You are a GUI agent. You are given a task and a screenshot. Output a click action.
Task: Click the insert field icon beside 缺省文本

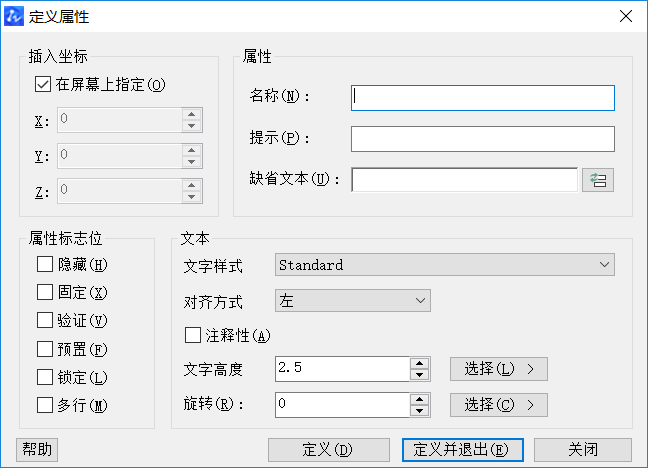(598, 180)
